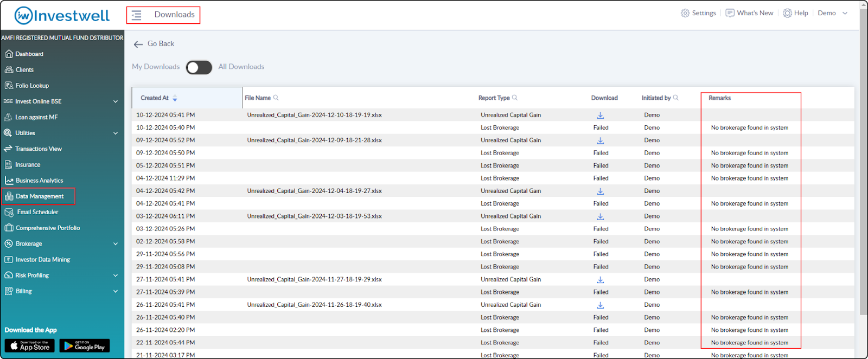Select Risk Profiling menu item
The height and width of the screenshot is (359, 868).
(32, 275)
